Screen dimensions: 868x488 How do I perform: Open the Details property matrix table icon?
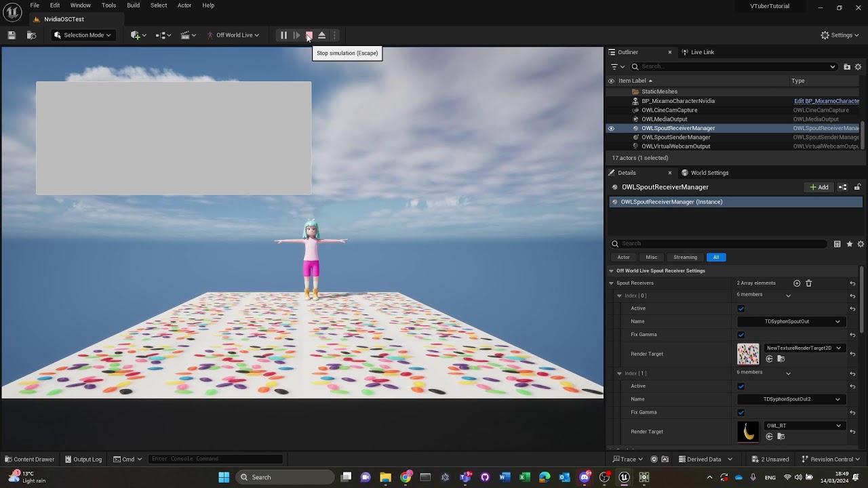click(x=837, y=244)
